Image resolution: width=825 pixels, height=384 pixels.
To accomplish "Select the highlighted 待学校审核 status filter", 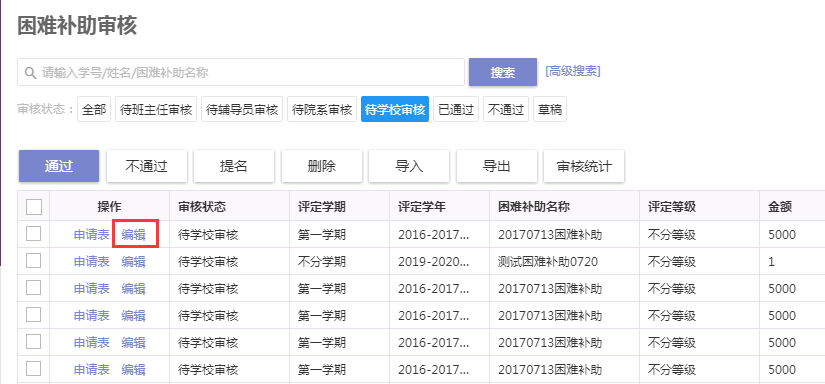I will [x=395, y=109].
